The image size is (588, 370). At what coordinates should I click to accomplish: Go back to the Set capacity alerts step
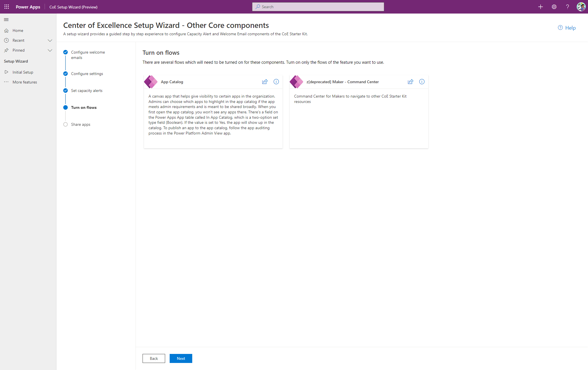[87, 91]
